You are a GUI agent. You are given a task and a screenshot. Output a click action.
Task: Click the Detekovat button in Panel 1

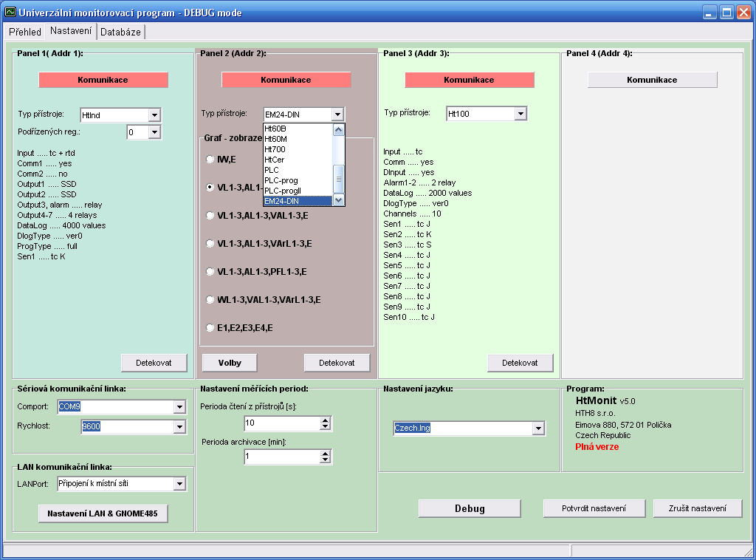point(154,363)
